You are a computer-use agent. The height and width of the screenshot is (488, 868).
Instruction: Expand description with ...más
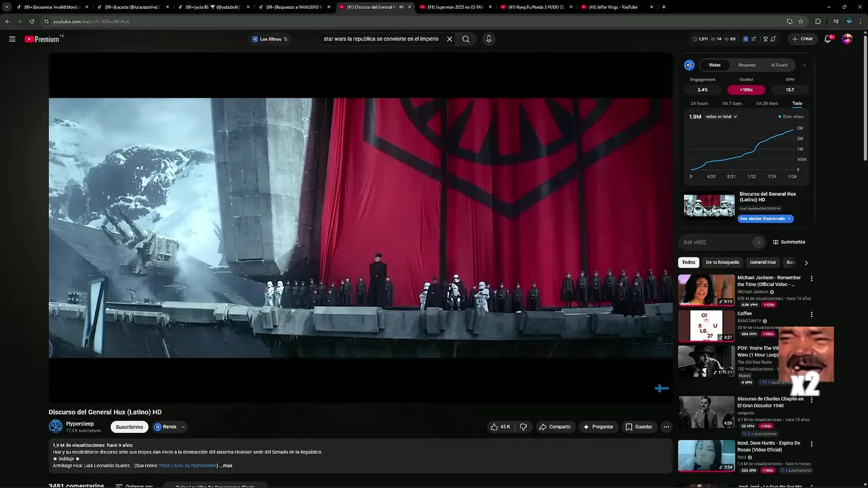pos(226,466)
